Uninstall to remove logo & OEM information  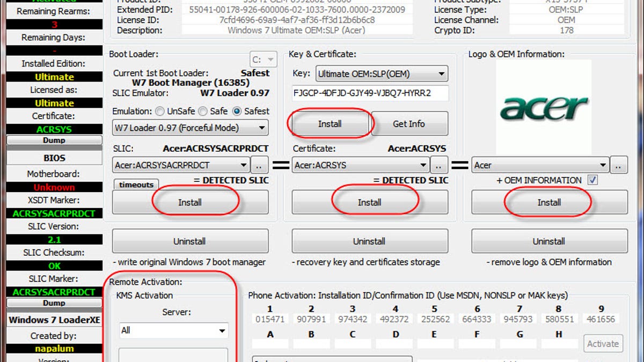pyautogui.click(x=550, y=241)
